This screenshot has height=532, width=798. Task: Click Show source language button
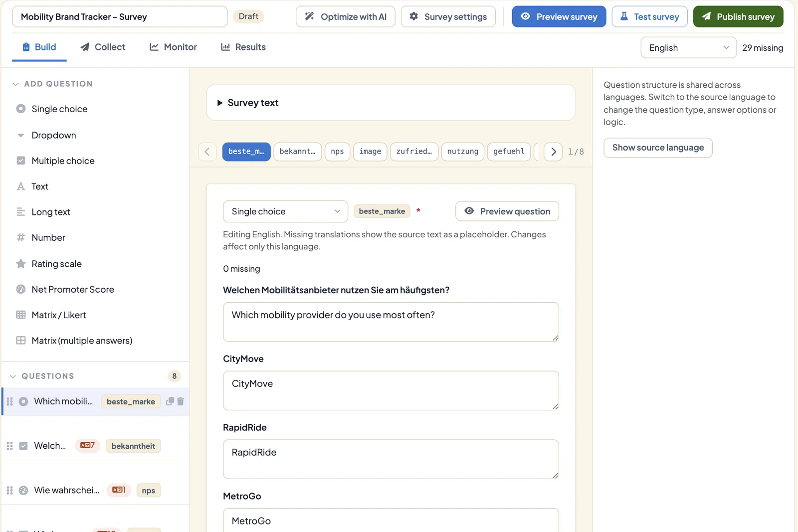(658, 148)
